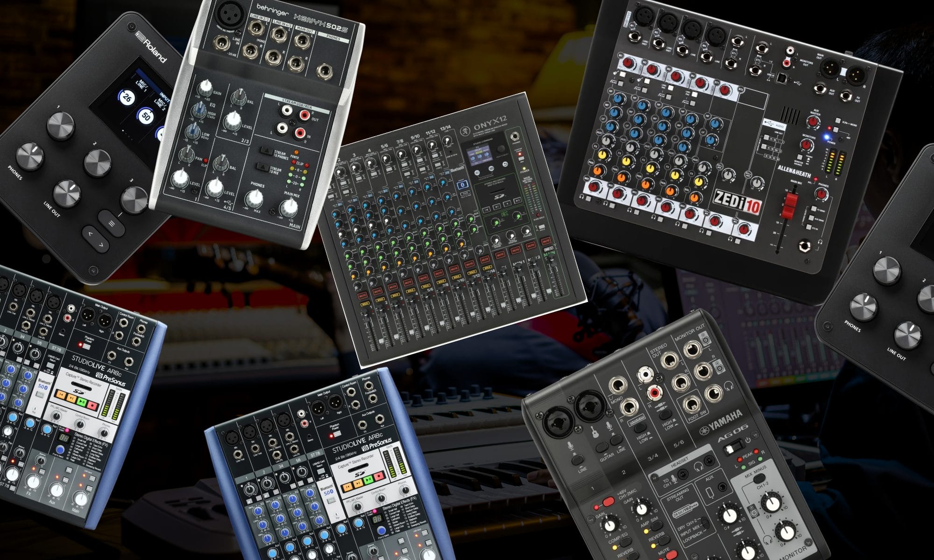Click the red RCA jack on the Yamaha AG06
Image resolution: width=934 pixels, height=560 pixels.
655,392
